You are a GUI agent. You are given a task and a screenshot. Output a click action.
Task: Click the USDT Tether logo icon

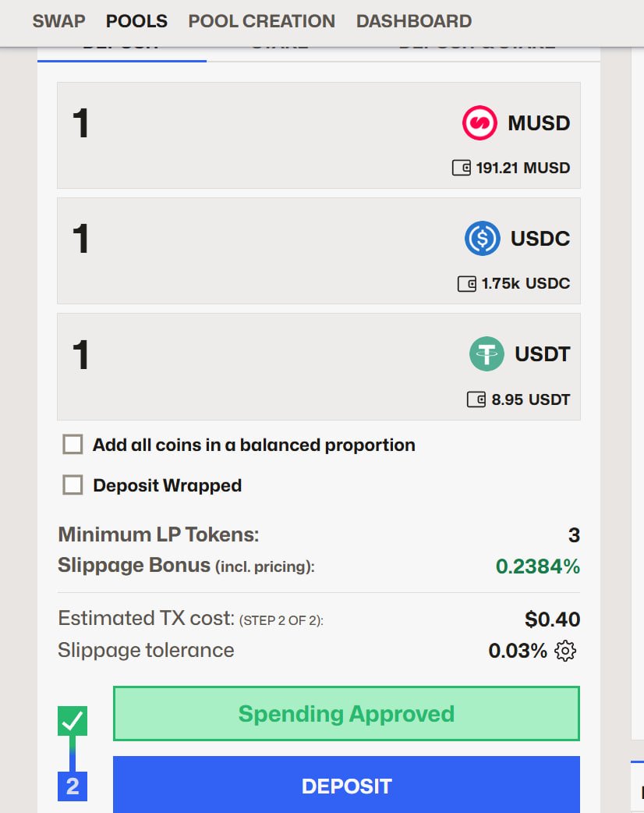(487, 354)
